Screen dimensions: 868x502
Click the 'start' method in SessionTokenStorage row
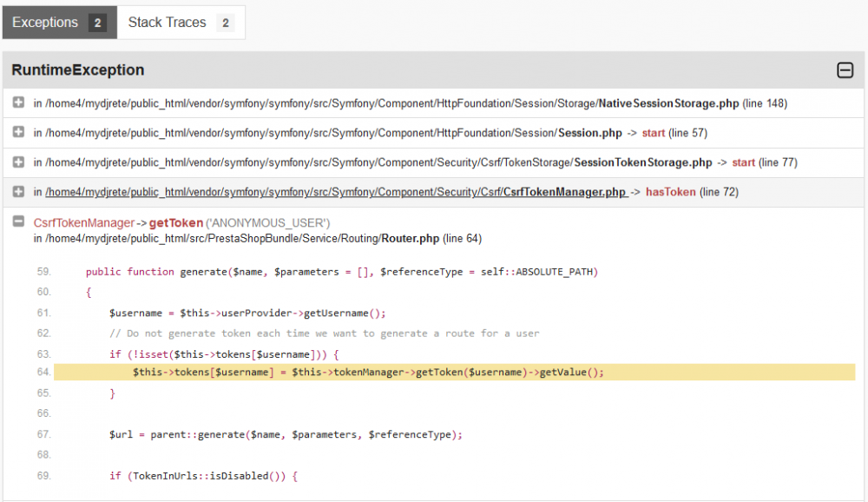pyautogui.click(x=744, y=162)
